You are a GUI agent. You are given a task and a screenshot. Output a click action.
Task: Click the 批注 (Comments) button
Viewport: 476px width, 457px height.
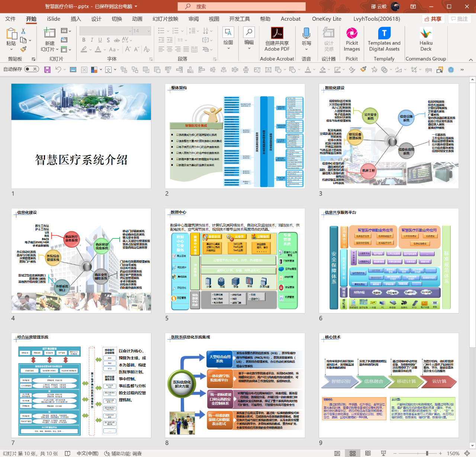click(460, 19)
